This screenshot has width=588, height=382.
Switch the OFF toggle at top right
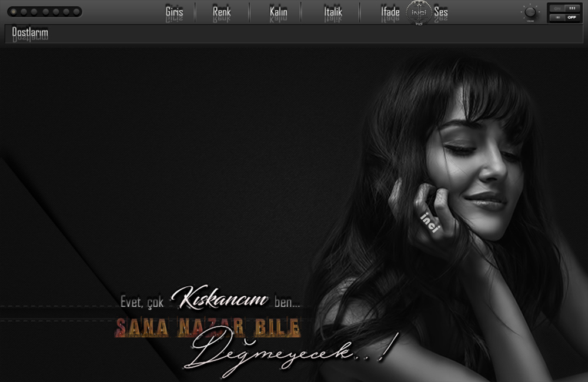(564, 18)
